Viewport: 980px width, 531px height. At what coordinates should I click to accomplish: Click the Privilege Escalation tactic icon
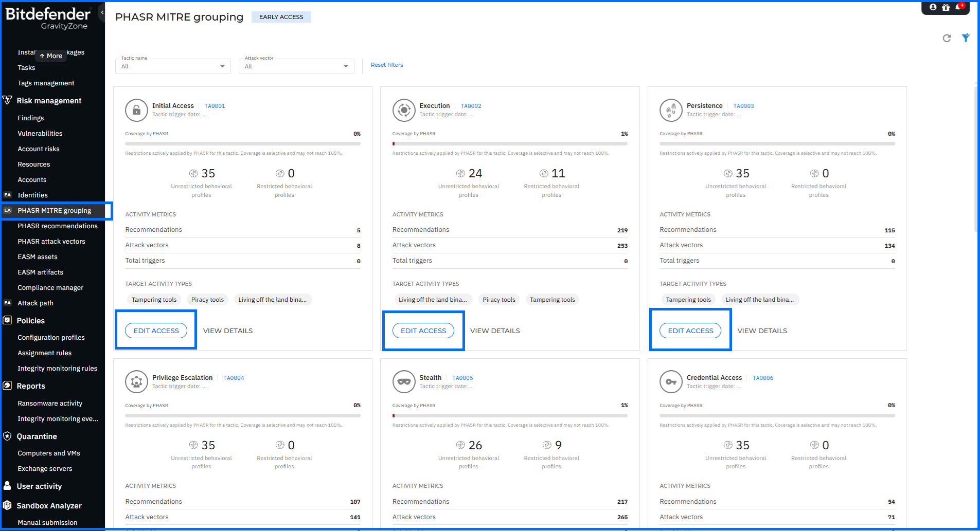tap(136, 382)
